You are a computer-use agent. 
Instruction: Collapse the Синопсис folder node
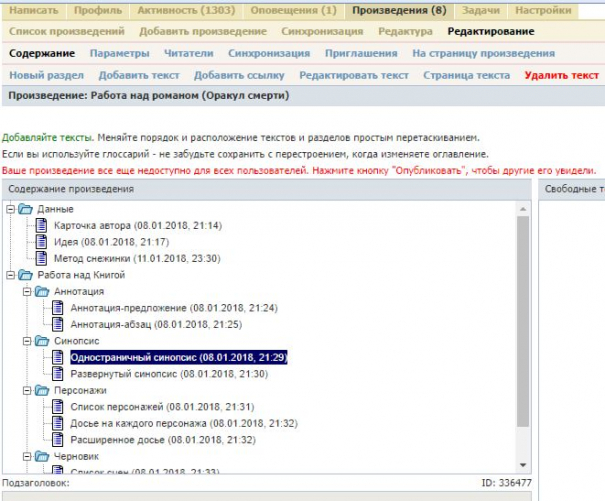[27, 341]
